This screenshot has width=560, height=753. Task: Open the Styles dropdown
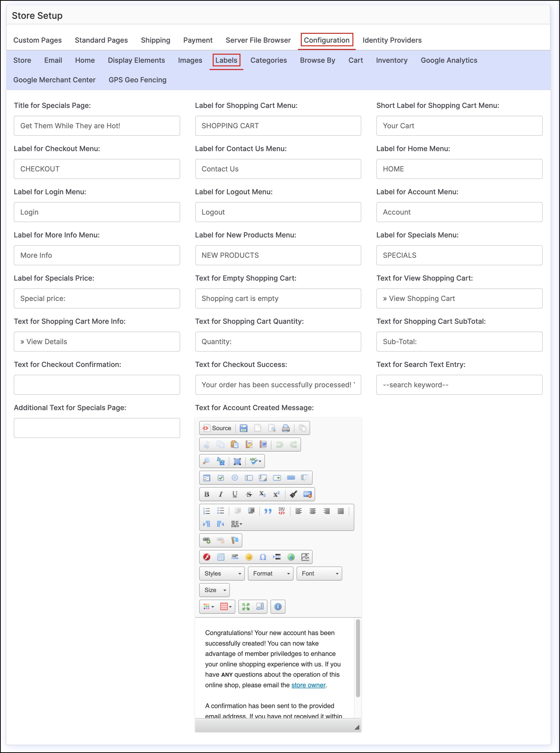(222, 573)
